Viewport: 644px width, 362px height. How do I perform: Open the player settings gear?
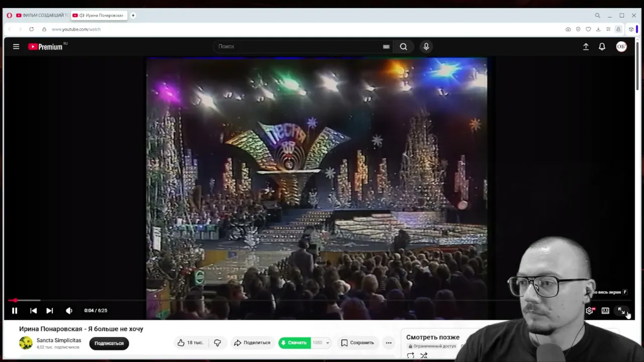click(x=589, y=311)
